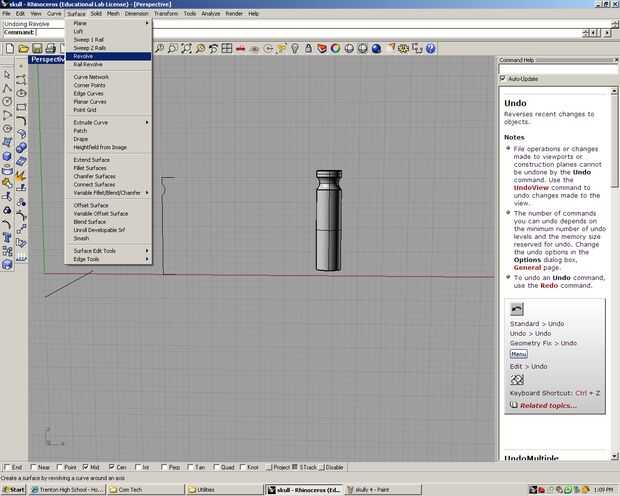Click the checkered Cancel icon in help panel
The height and width of the screenshot is (496, 620).
pyautogui.click(x=517, y=380)
